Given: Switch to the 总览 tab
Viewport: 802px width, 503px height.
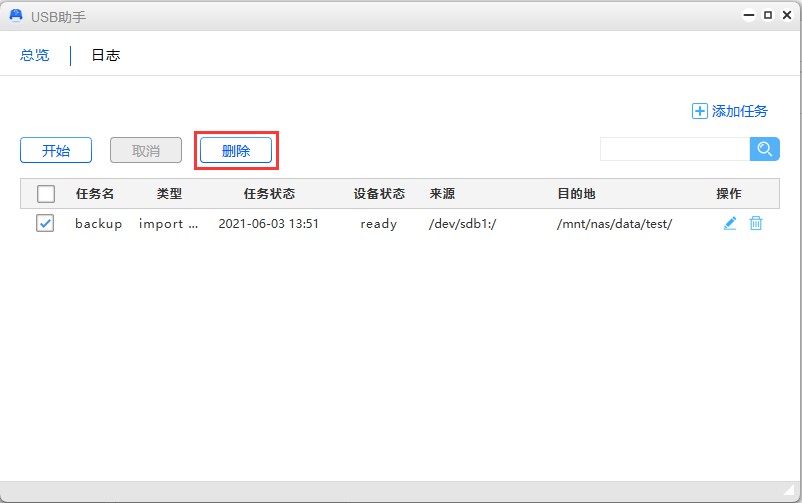Looking at the screenshot, I should click(35, 56).
